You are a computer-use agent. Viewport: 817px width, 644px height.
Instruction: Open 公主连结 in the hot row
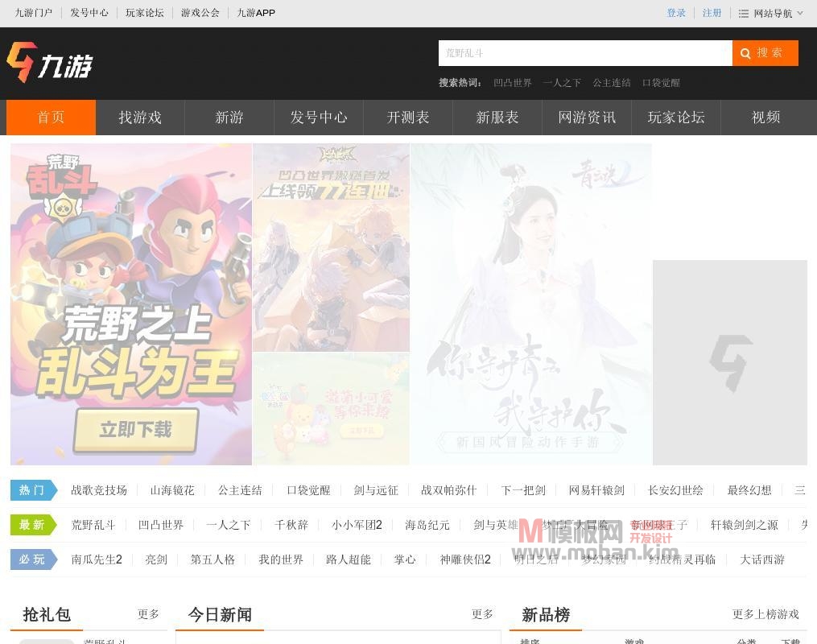(x=240, y=490)
